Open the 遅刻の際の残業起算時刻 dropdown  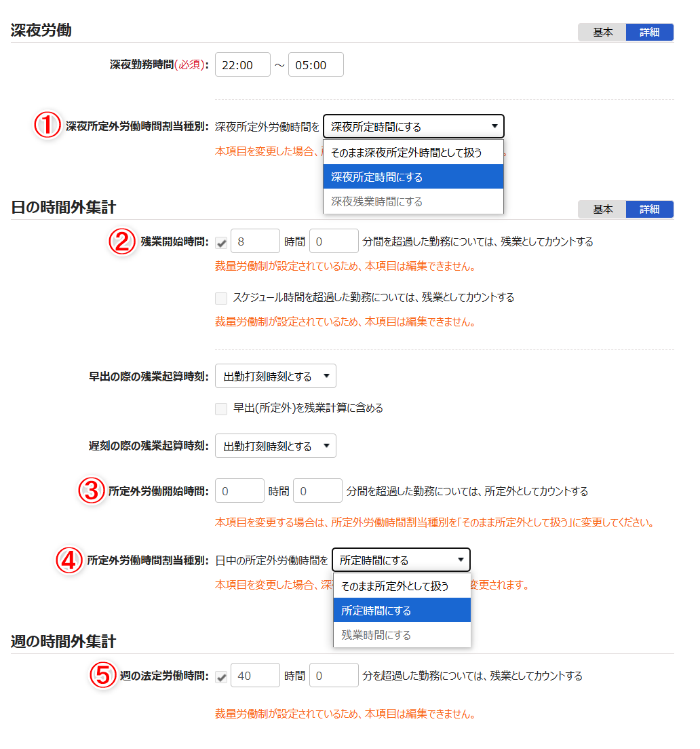pos(275,446)
